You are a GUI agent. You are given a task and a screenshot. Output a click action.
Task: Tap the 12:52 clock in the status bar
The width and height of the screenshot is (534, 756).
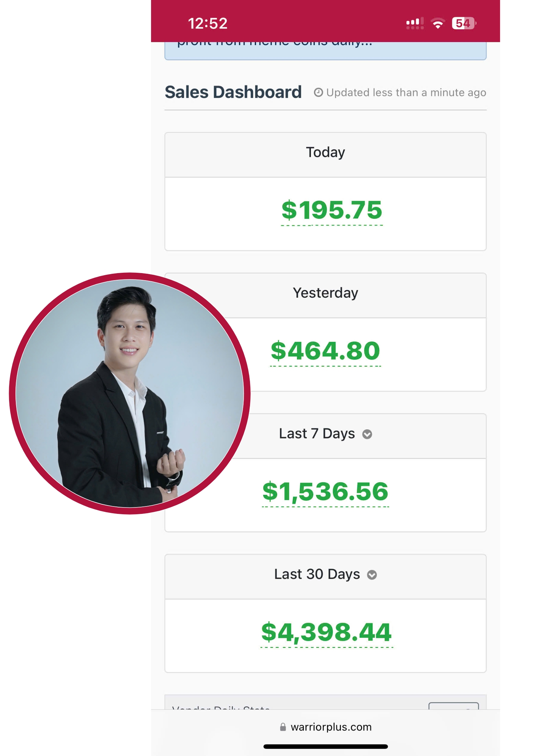pos(208,24)
